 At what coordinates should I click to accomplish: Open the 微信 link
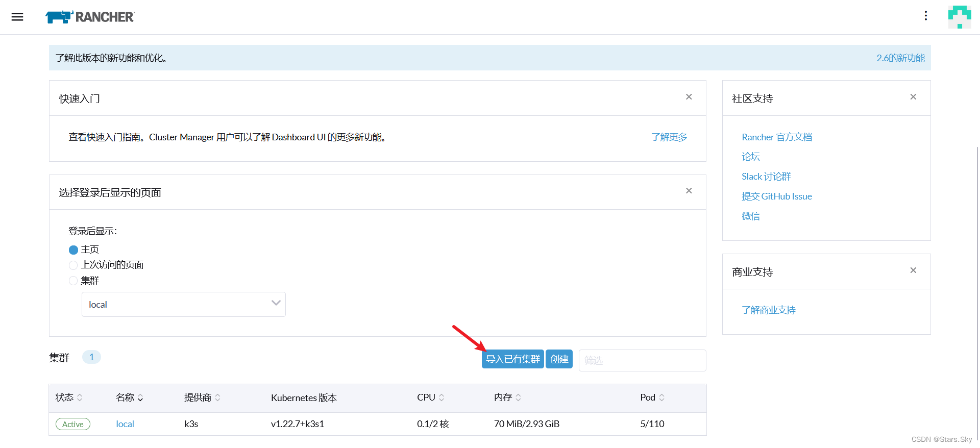(x=751, y=216)
